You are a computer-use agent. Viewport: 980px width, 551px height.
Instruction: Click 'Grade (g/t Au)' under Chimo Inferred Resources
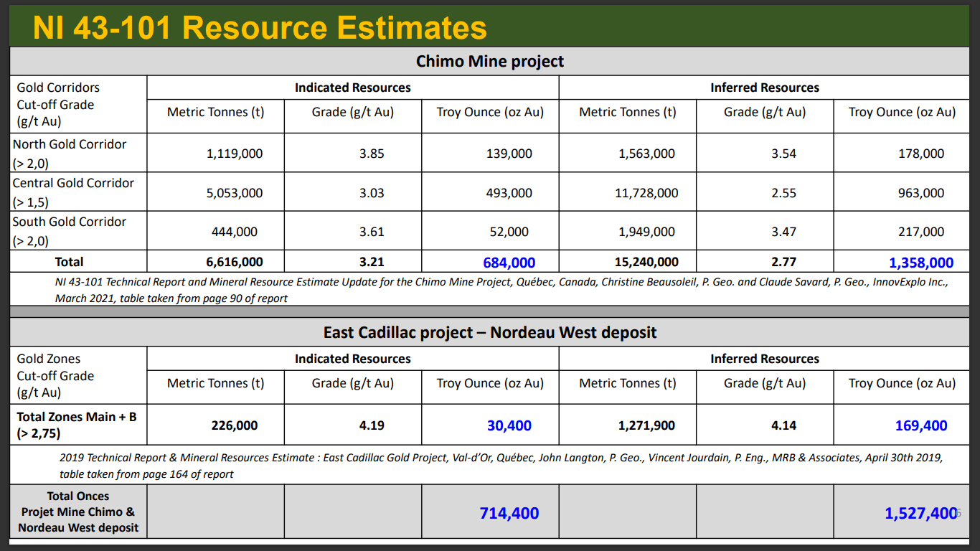click(765, 112)
